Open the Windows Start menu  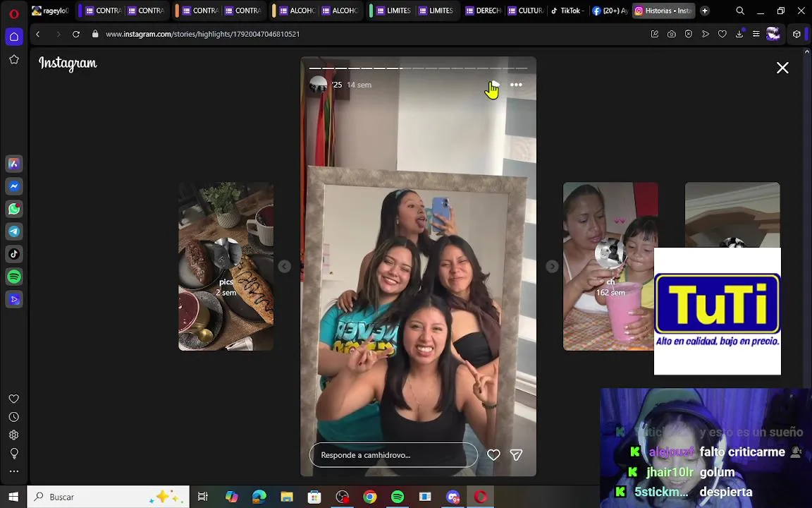pos(13,497)
